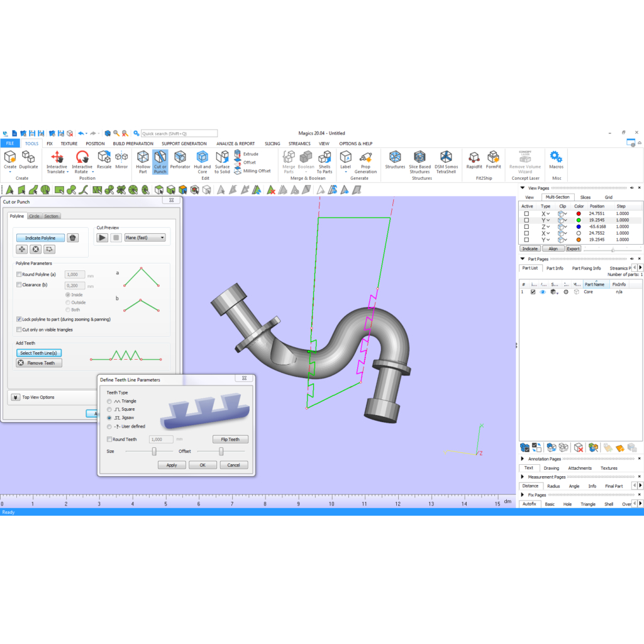Click the Interactive Rotate icon

click(x=82, y=157)
